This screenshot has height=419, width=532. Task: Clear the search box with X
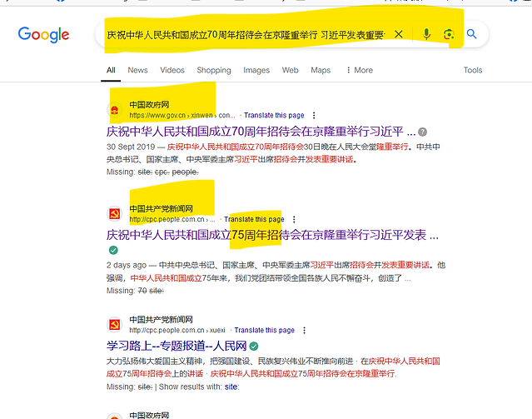coord(399,34)
